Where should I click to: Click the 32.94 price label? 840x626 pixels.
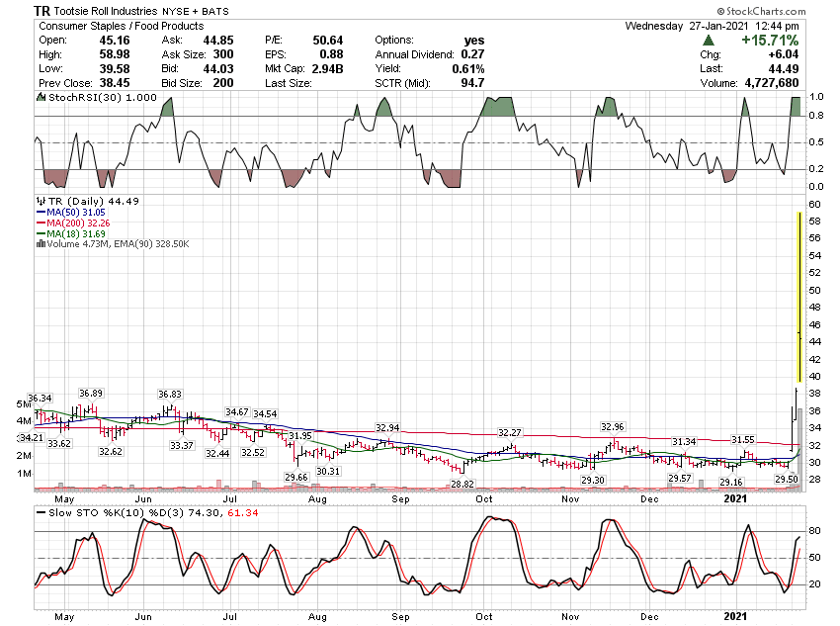coord(387,427)
